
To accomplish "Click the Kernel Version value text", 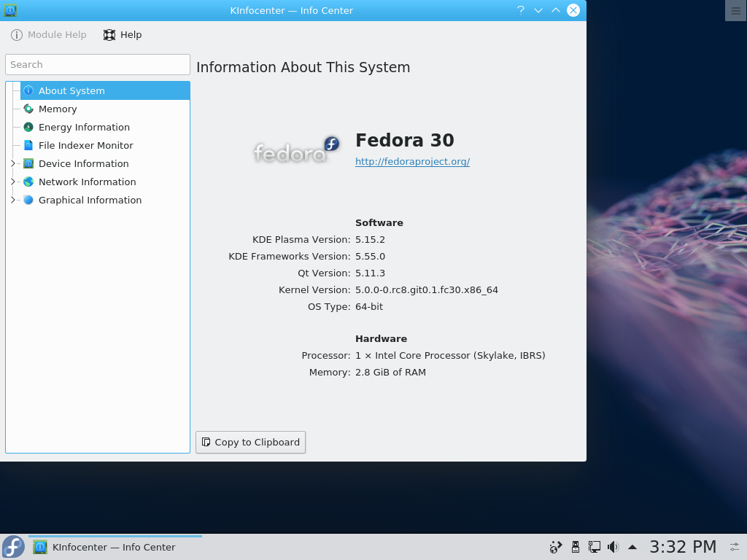I will (427, 290).
